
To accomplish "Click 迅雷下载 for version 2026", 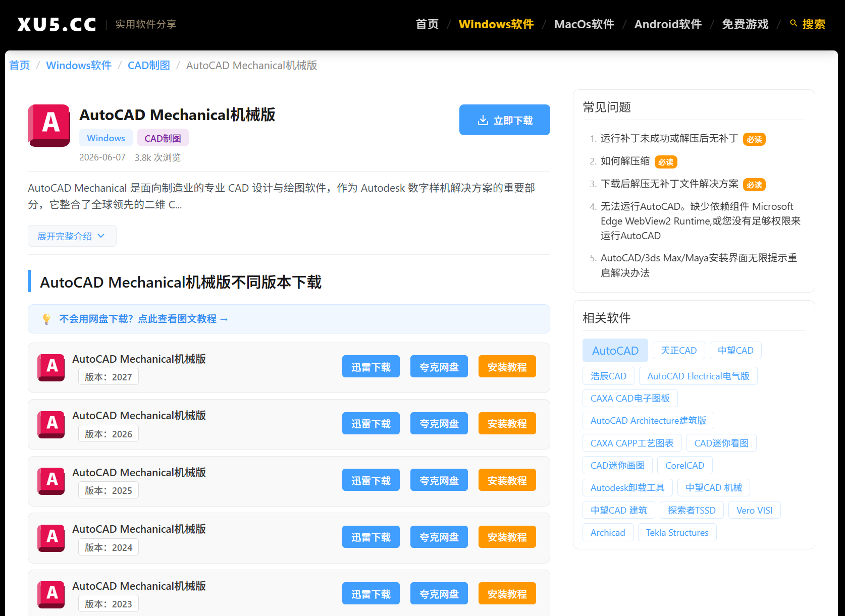I will (371, 423).
